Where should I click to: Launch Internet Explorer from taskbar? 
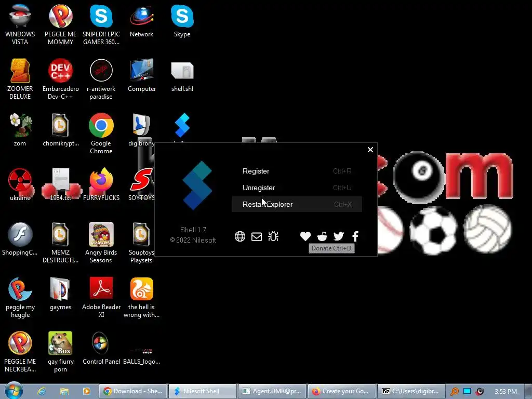click(42, 391)
